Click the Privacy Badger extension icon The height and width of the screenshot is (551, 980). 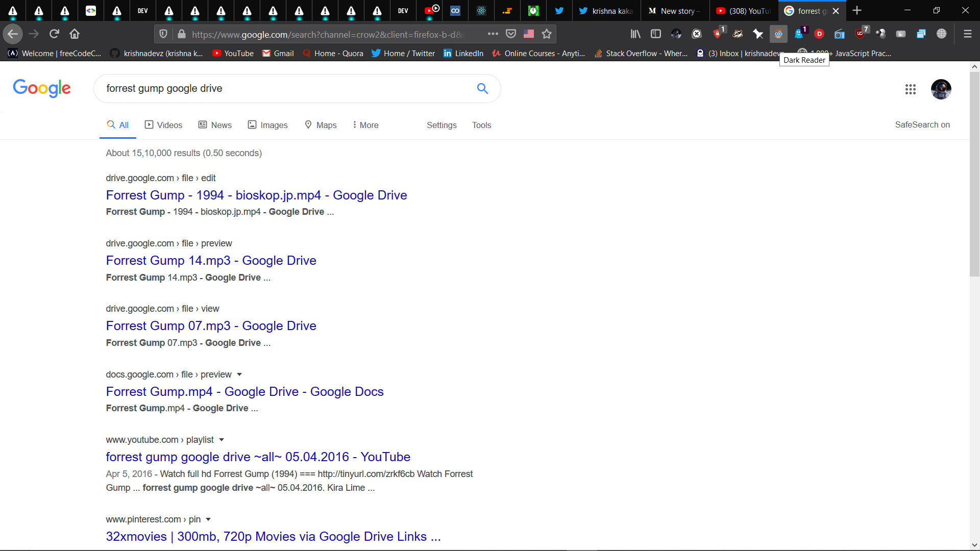pyautogui.click(x=738, y=34)
